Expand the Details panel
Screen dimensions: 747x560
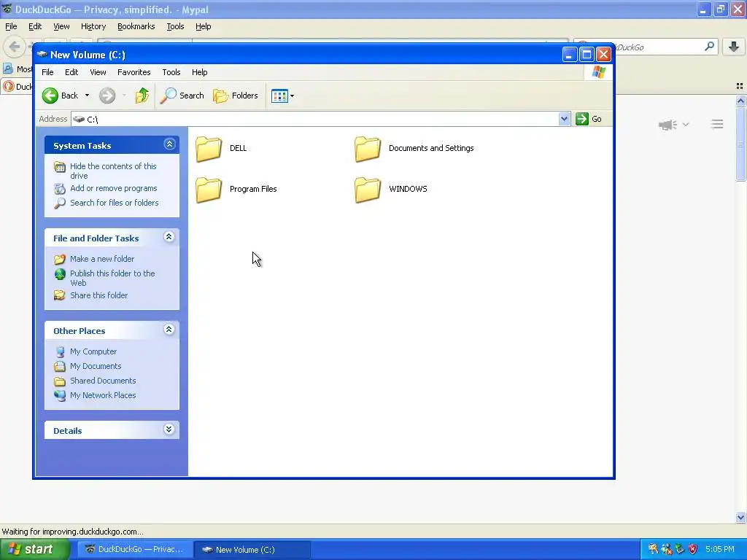tap(169, 429)
